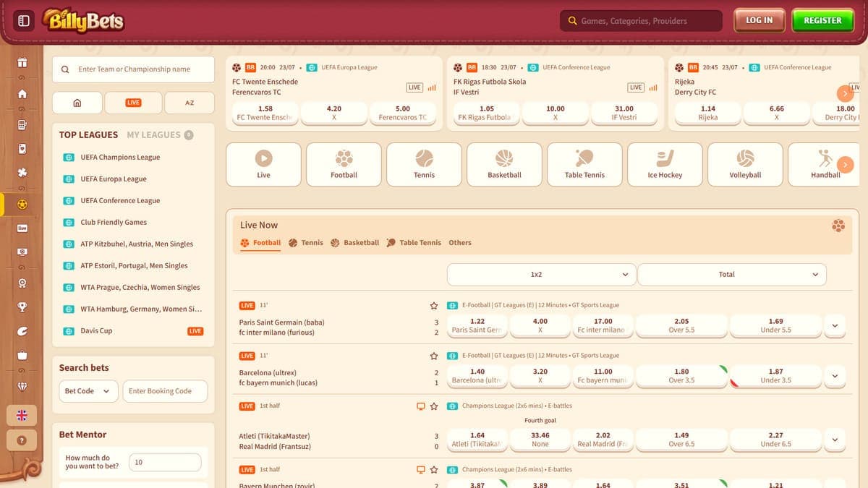Favorite the Barcelona vs Bayern Munich match star

[x=434, y=356]
